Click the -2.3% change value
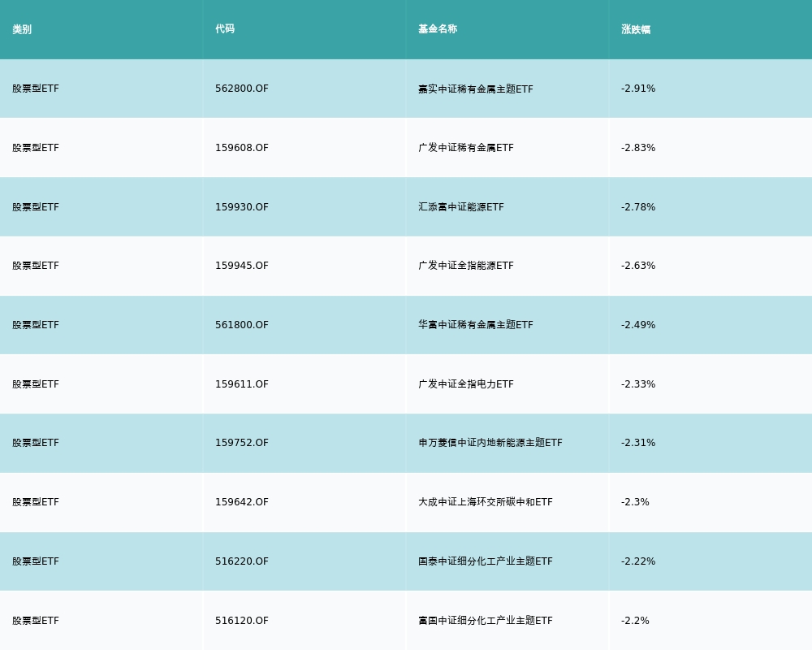 [635, 502]
